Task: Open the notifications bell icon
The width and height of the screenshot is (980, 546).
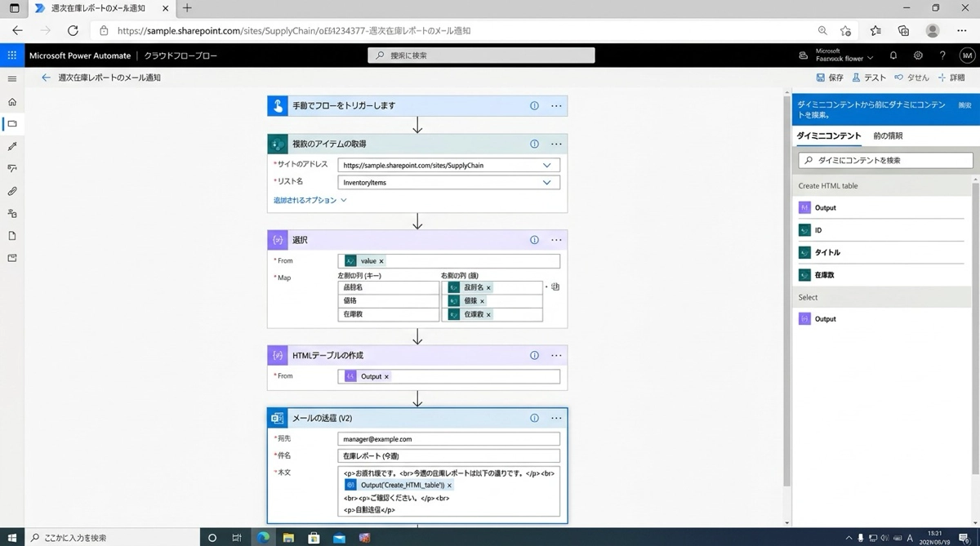Action: (x=893, y=55)
